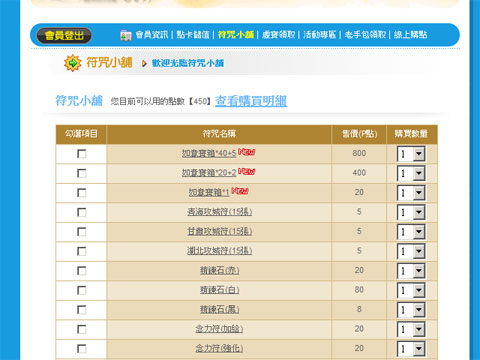Open the 會員資訊 menu item
Image resolution: width=480 pixels, height=360 pixels.
pos(152,35)
